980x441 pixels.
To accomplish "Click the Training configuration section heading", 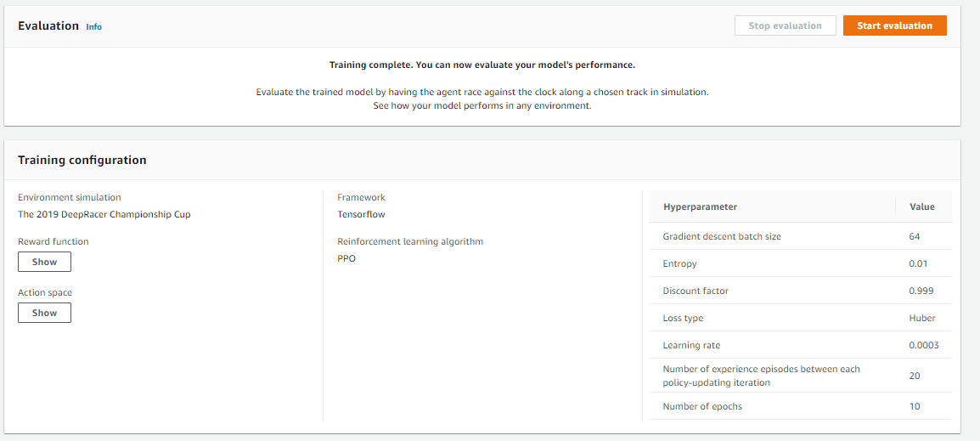I will point(82,160).
